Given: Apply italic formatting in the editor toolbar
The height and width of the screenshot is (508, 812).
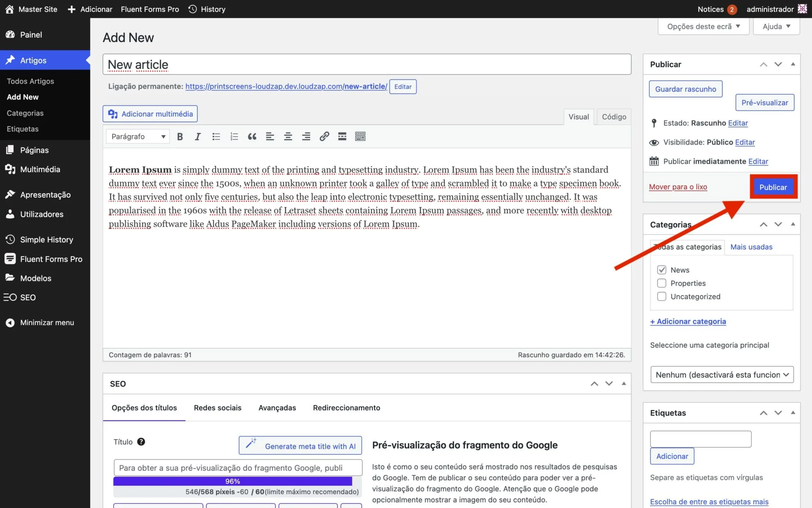Looking at the screenshot, I should pyautogui.click(x=198, y=136).
